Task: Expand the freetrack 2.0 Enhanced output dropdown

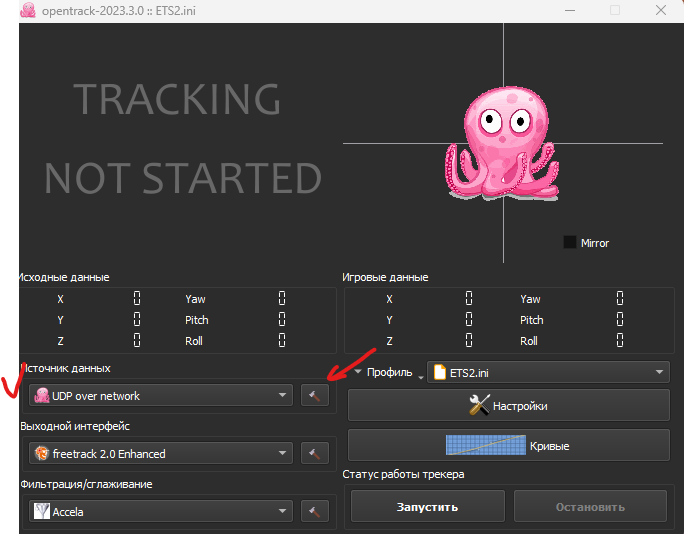Action: (161, 453)
